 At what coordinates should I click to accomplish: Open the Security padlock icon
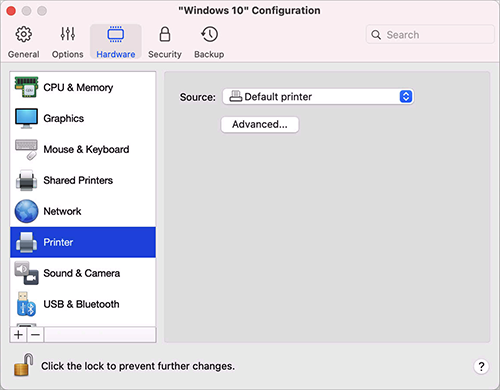pos(165,34)
